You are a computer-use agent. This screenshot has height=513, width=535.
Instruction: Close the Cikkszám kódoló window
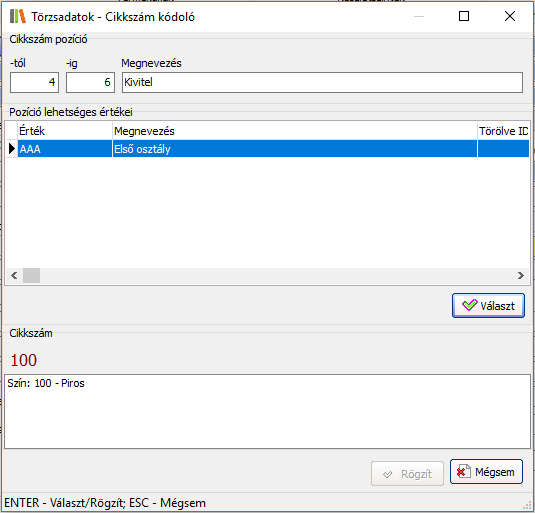click(x=510, y=16)
